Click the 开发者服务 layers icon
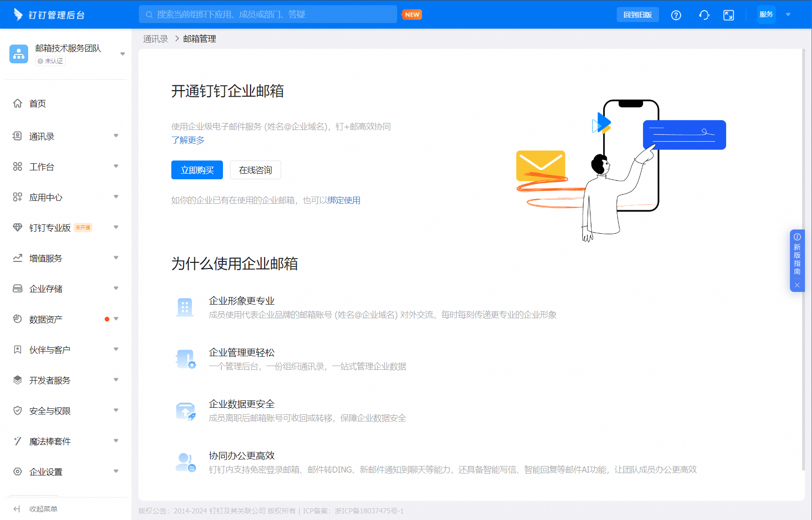Viewport: 812px width, 520px height. click(x=17, y=380)
